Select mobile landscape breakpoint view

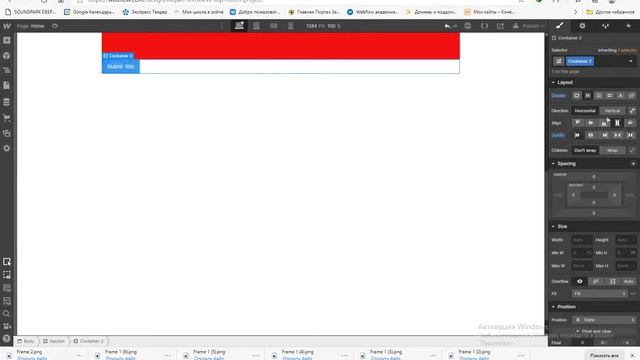point(273,26)
